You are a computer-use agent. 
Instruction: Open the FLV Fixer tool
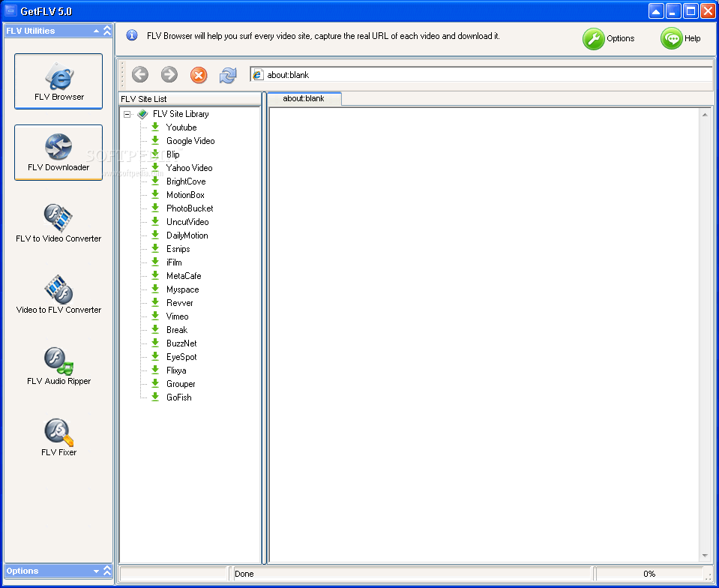pyautogui.click(x=58, y=436)
